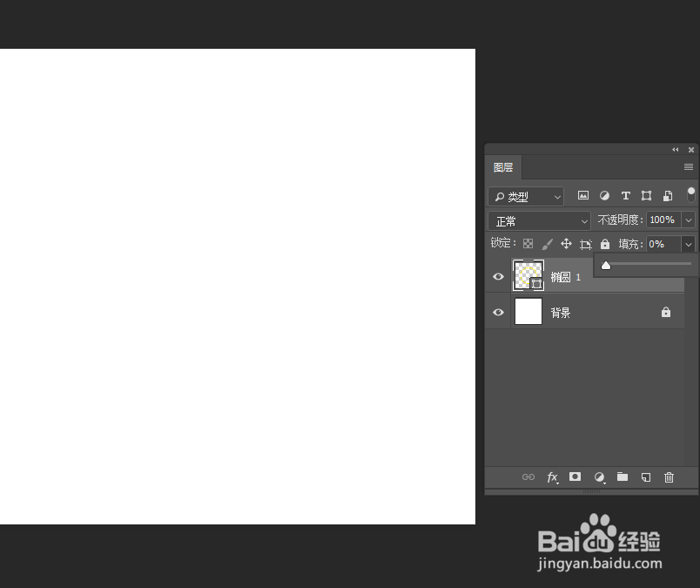Add a layer mask

575,476
